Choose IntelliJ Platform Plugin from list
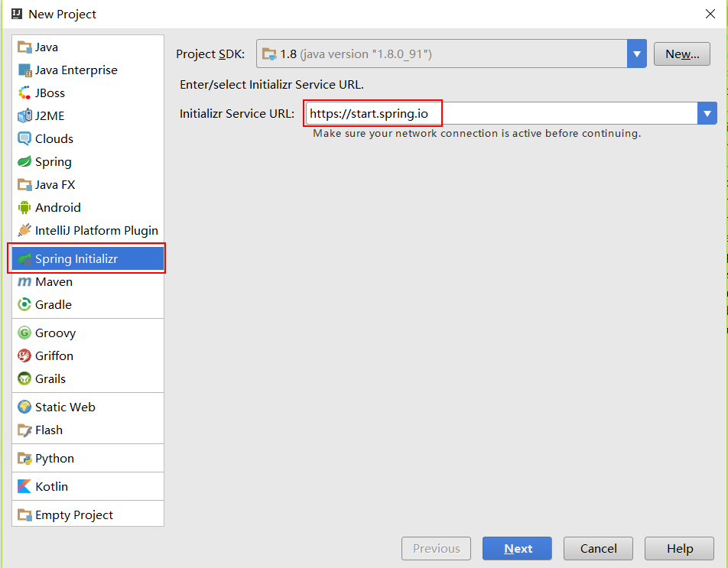 (x=96, y=231)
